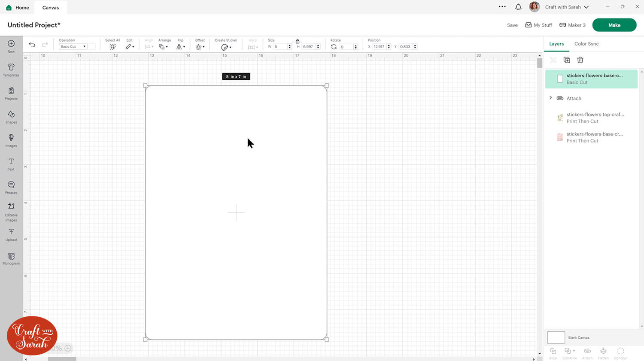Screen dimensions: 644x361
Task: Click the Contour tool
Action: pyautogui.click(x=620, y=353)
